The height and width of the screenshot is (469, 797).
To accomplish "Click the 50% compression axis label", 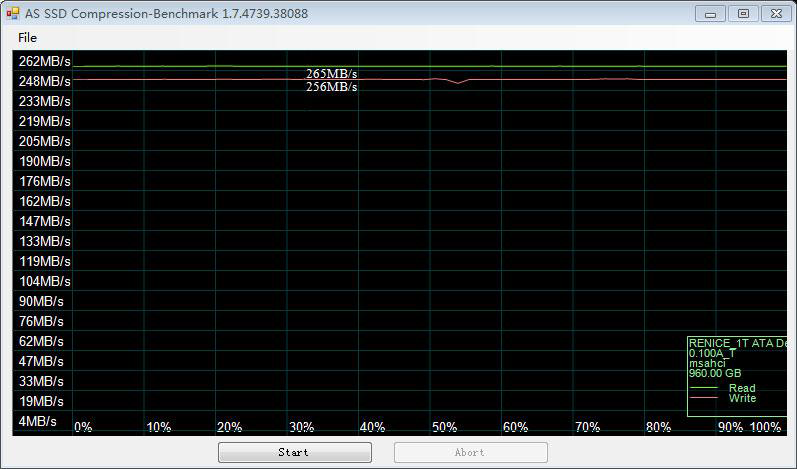I will [x=444, y=427].
